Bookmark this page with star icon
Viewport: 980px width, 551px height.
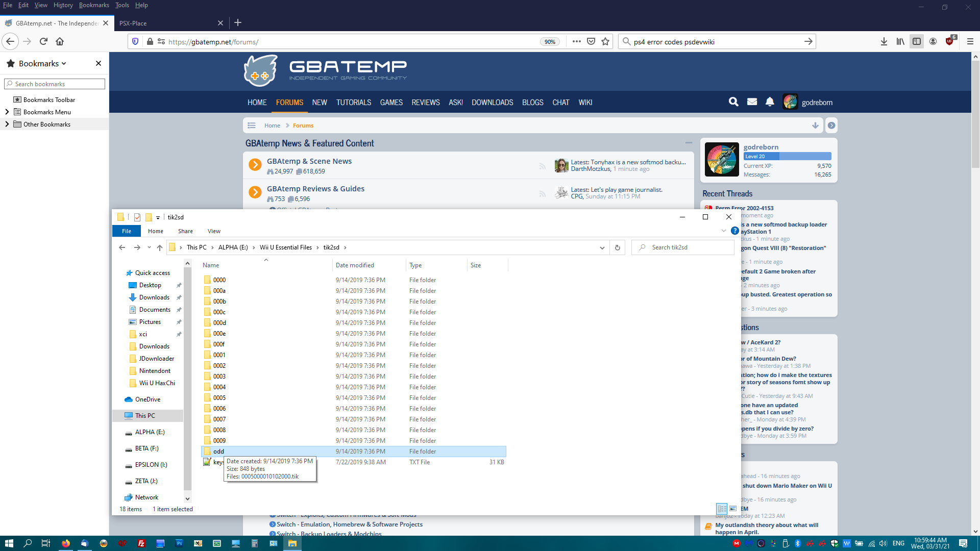605,41
